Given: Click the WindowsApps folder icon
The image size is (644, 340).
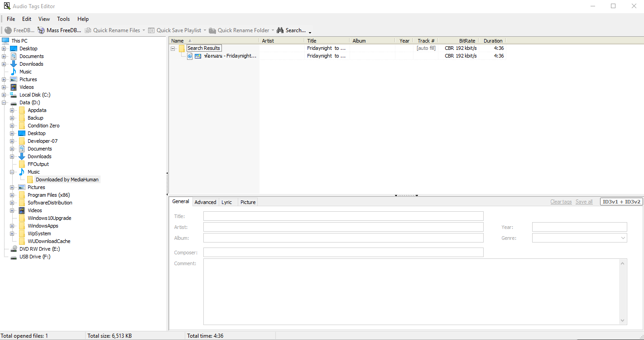Looking at the screenshot, I should (22, 226).
